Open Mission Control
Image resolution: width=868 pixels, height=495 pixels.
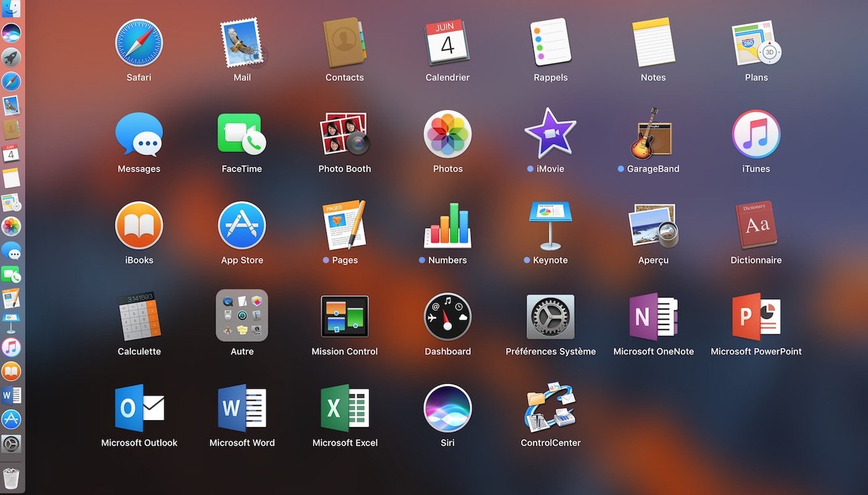[344, 316]
